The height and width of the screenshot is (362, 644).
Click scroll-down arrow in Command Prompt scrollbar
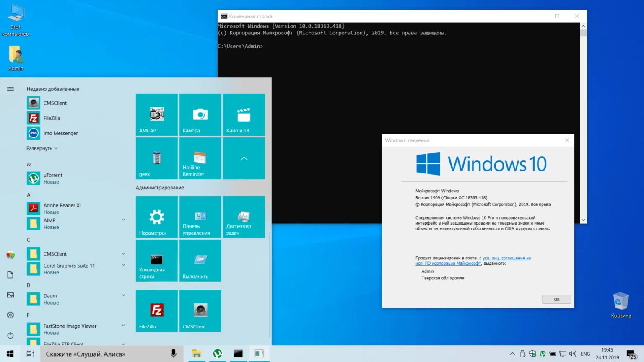click(x=583, y=220)
